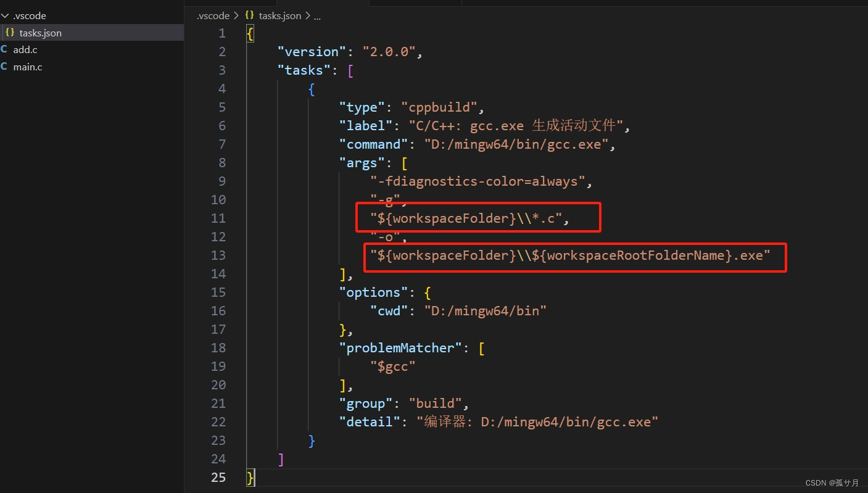
Task: Click line number 13 in gutter
Action: (218, 255)
